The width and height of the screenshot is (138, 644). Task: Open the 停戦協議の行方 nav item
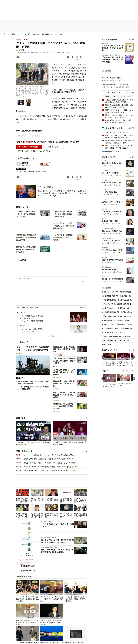tap(47, 34)
